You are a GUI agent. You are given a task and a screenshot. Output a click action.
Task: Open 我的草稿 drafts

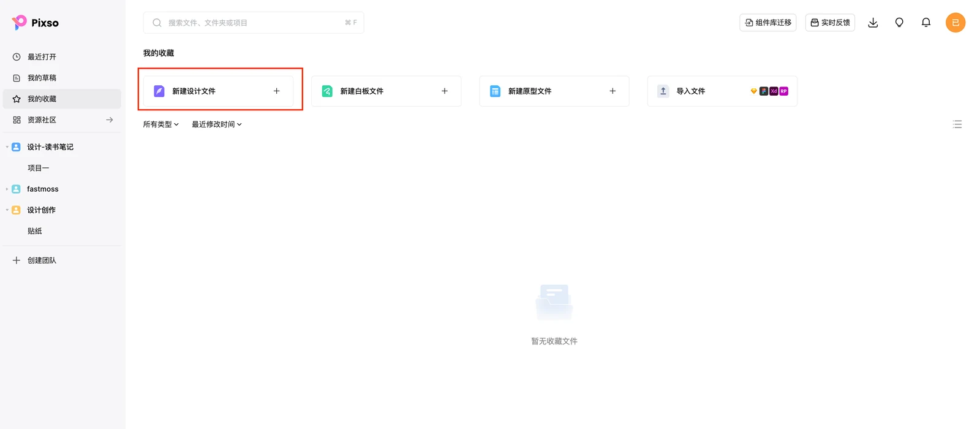[62, 78]
